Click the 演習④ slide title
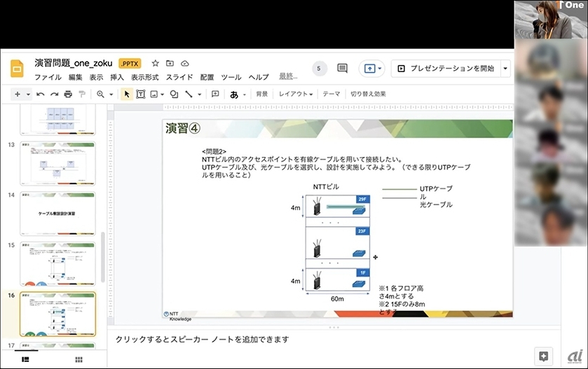The height and width of the screenshot is (369, 588). point(183,128)
